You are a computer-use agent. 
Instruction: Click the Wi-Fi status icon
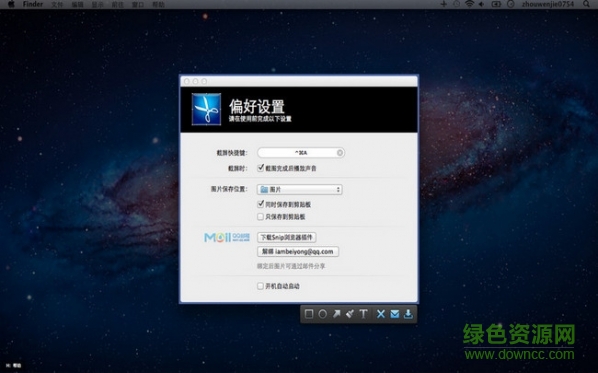click(469, 4)
